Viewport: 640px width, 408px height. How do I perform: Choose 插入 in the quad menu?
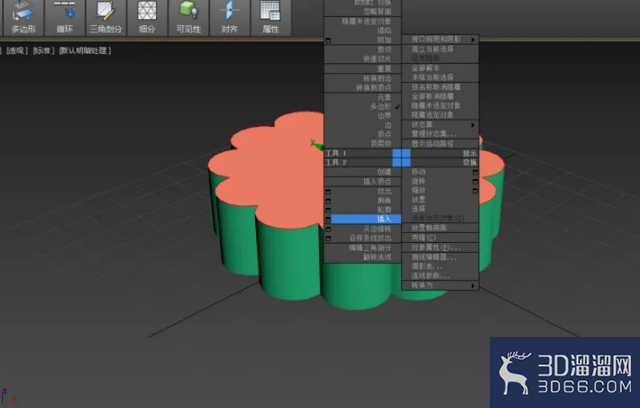(x=366, y=219)
